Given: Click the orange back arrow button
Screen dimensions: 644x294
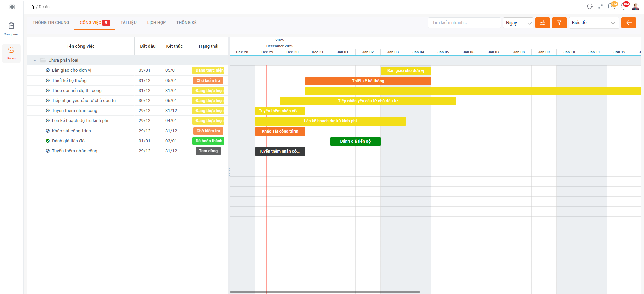Looking at the screenshot, I should [628, 23].
